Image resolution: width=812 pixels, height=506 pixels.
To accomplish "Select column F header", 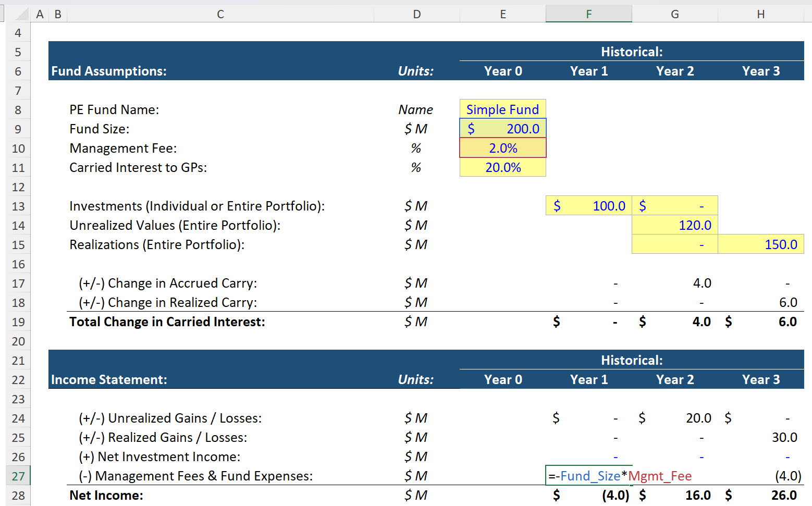I will pos(589,14).
